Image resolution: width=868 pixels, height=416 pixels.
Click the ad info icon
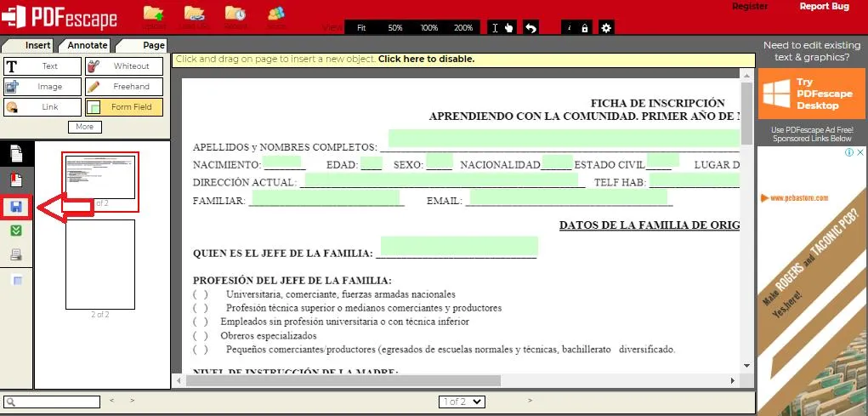[x=848, y=152]
